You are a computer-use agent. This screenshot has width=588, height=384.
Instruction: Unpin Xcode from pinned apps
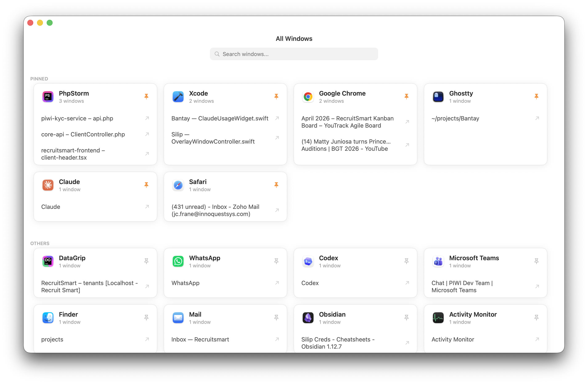click(x=276, y=96)
